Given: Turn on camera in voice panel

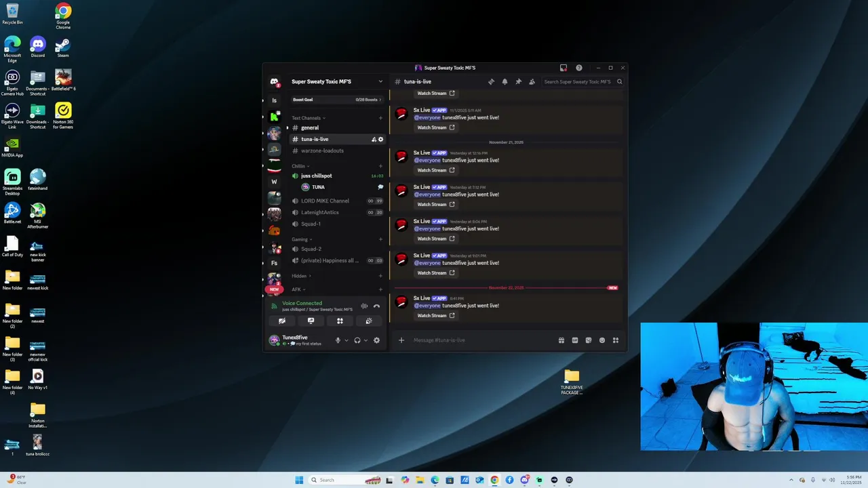Looking at the screenshot, I should click(281, 321).
